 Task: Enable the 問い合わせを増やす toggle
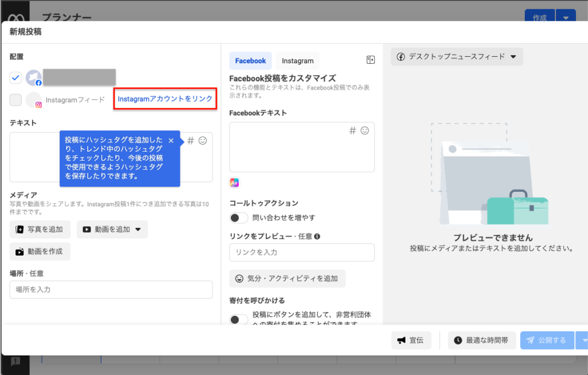[238, 218]
